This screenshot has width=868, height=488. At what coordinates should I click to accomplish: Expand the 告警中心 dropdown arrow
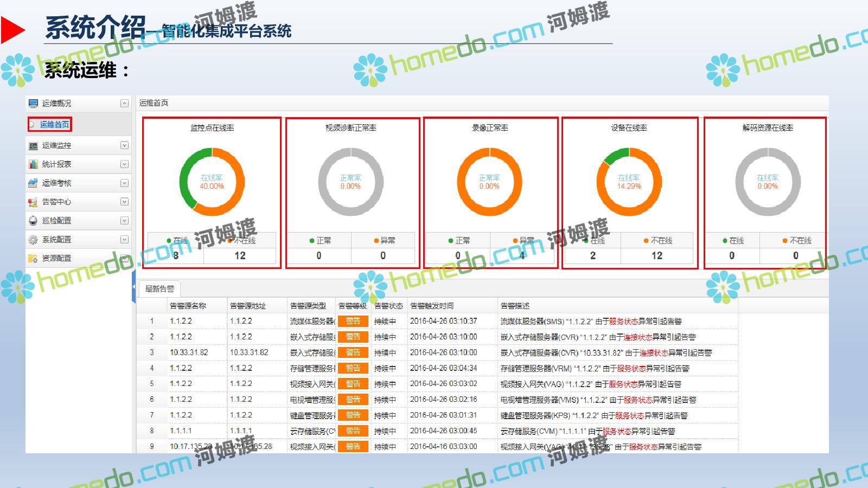tap(124, 202)
